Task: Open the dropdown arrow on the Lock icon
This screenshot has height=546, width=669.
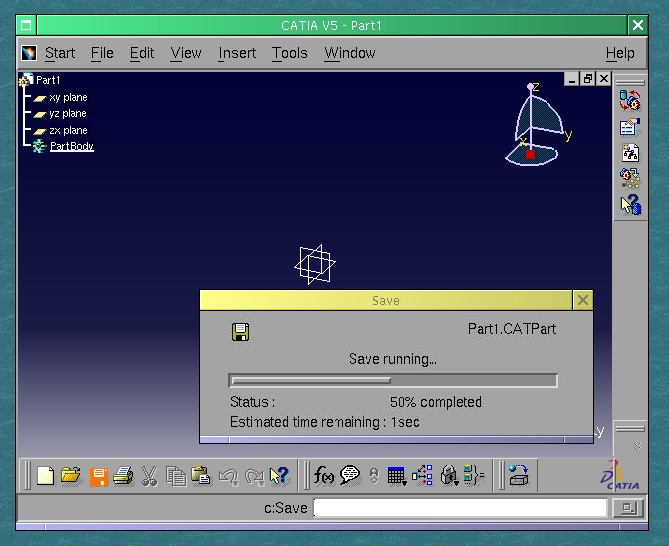Action: (455, 483)
